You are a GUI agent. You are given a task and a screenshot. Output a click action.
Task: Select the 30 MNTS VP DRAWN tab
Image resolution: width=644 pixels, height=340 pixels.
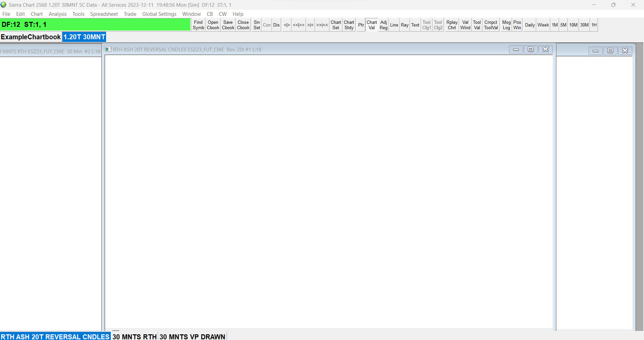click(192, 336)
